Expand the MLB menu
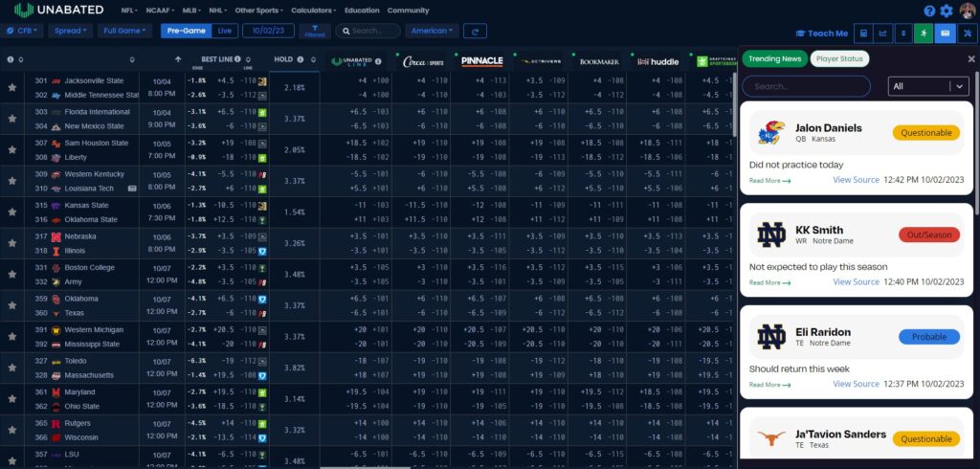Screen dimensions: 980x469 point(191,11)
